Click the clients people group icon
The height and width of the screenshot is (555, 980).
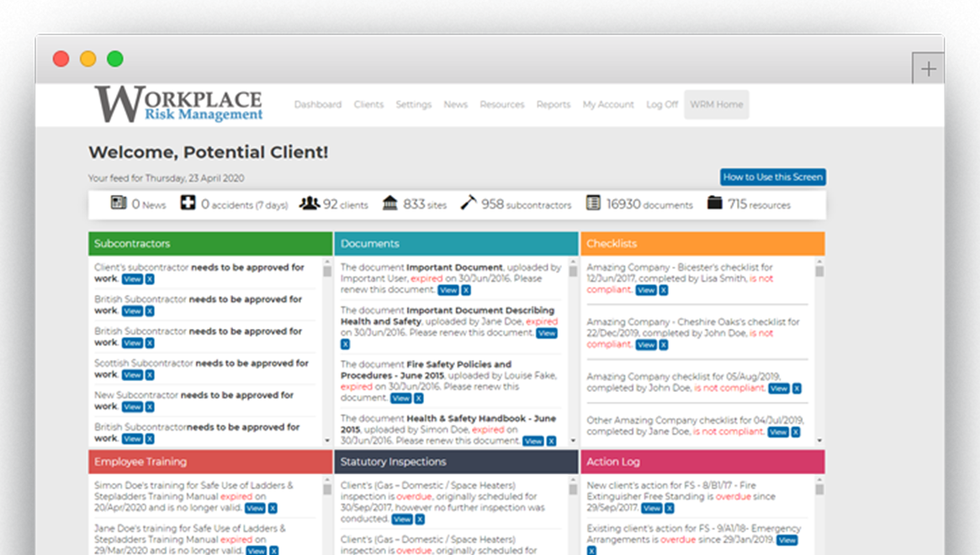click(x=310, y=203)
